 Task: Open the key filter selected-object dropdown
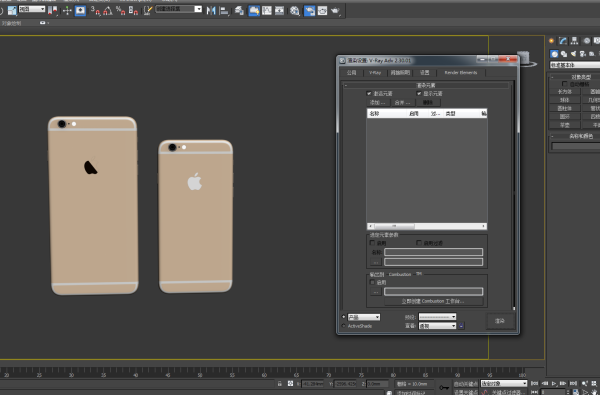[504, 383]
